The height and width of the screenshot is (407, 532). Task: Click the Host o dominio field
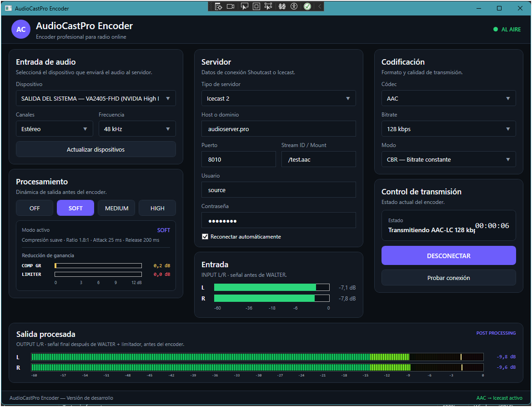pos(279,129)
